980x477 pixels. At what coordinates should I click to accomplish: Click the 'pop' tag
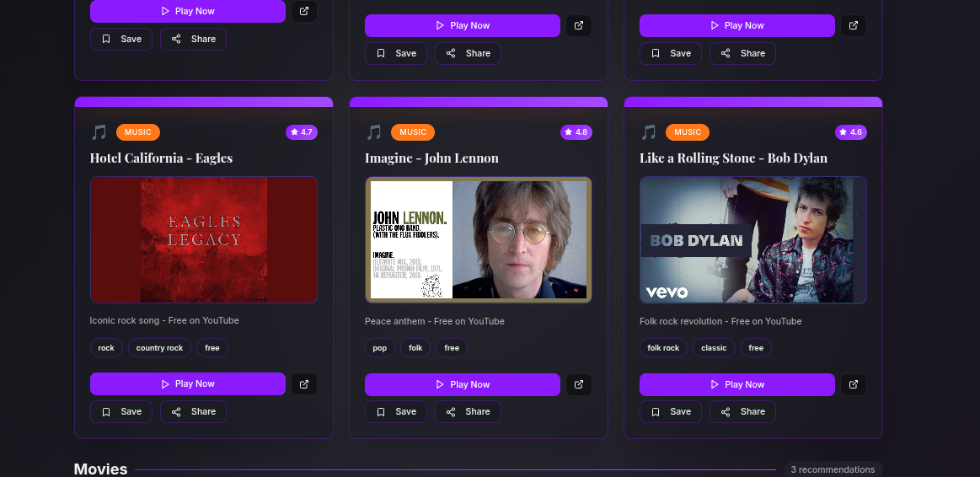tap(380, 347)
